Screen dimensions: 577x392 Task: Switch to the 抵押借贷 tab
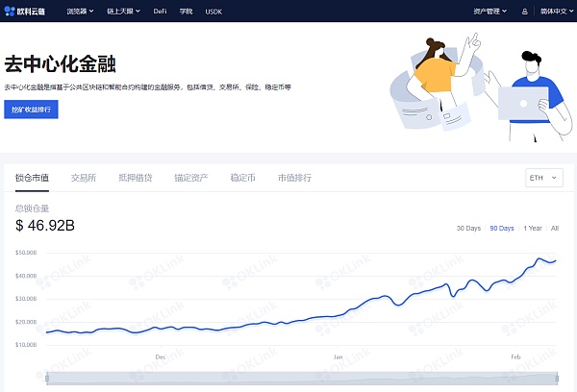[x=135, y=178]
